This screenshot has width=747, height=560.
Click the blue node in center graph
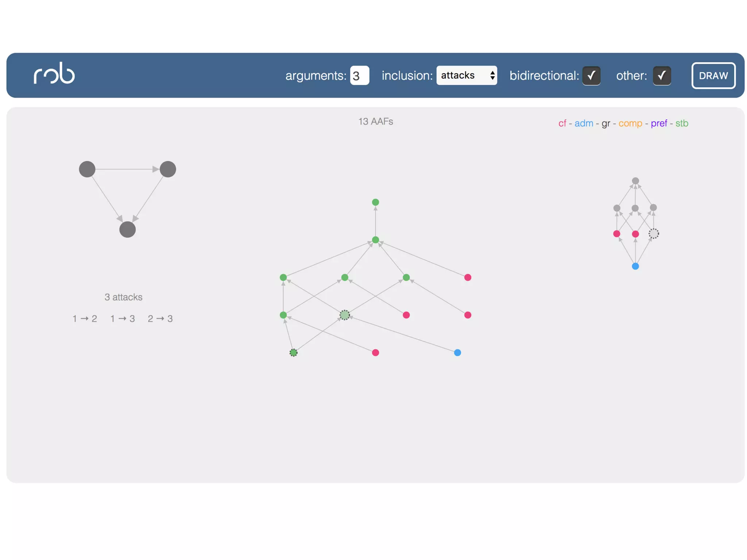(x=457, y=353)
